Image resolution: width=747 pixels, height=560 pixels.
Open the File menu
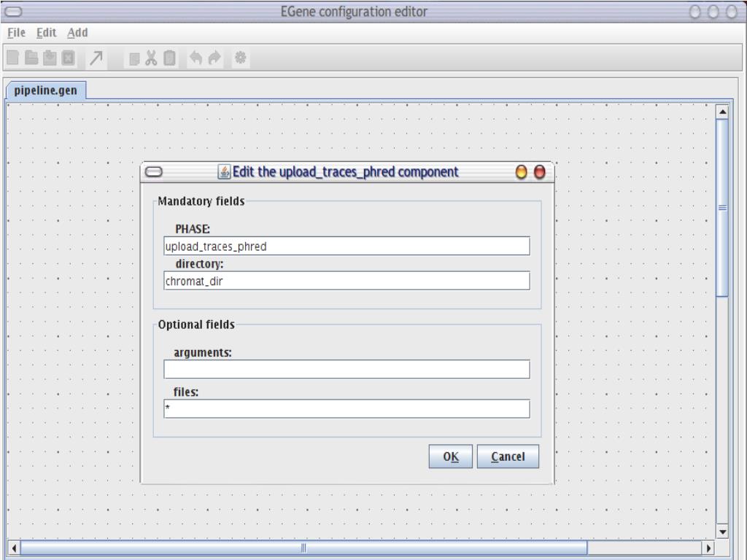click(x=16, y=32)
